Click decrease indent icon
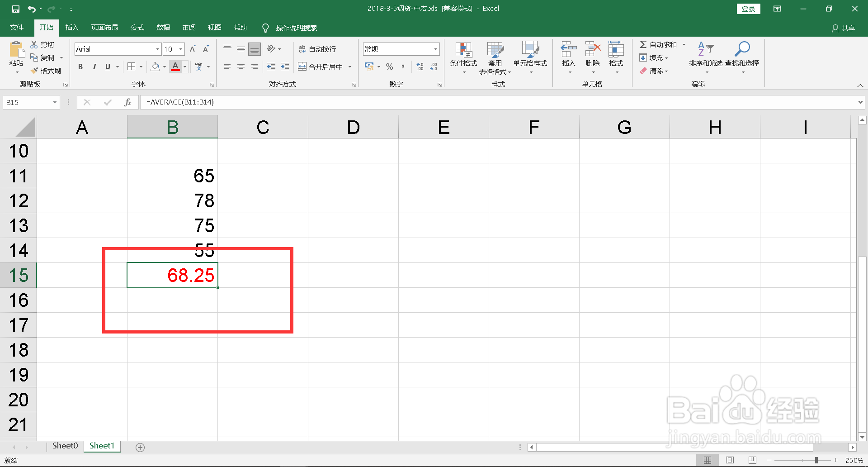Screen dimensions: 868x467 coord(271,67)
